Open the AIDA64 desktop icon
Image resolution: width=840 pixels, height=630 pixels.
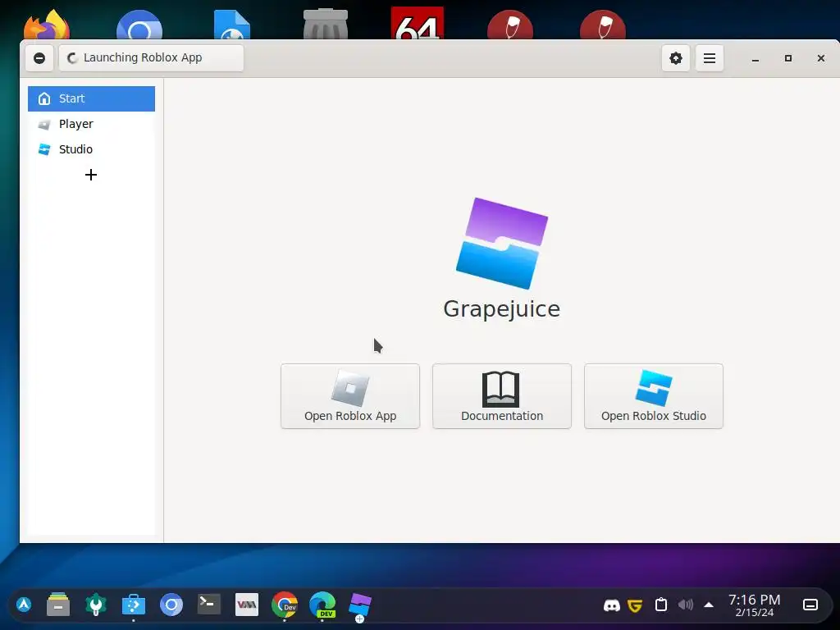click(x=418, y=23)
